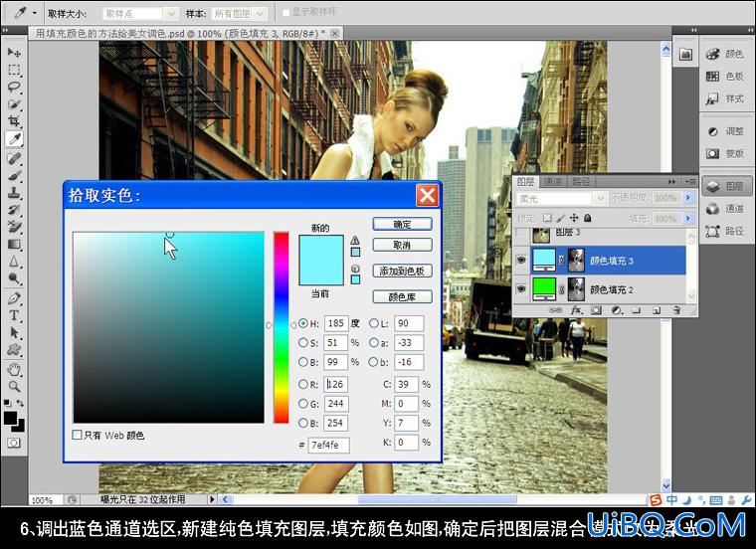This screenshot has width=756, height=549.
Task: Click the R value field 126
Action: [335, 384]
